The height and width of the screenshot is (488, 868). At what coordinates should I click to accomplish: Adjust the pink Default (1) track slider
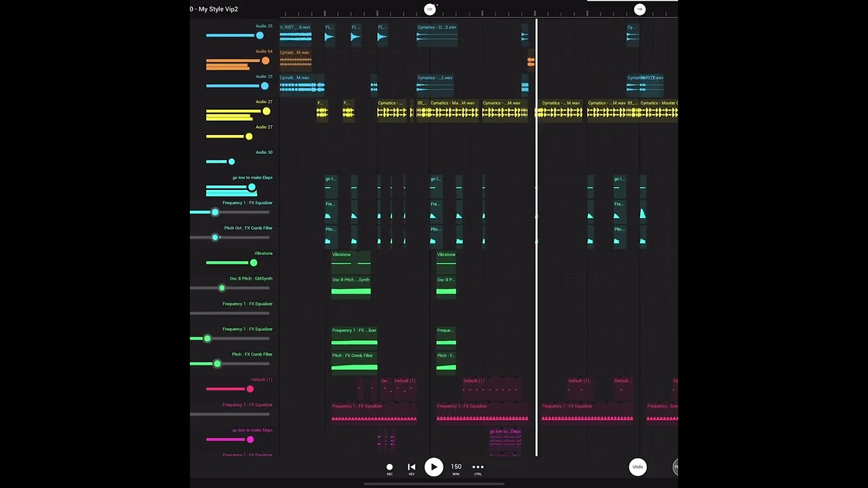pyautogui.click(x=250, y=389)
